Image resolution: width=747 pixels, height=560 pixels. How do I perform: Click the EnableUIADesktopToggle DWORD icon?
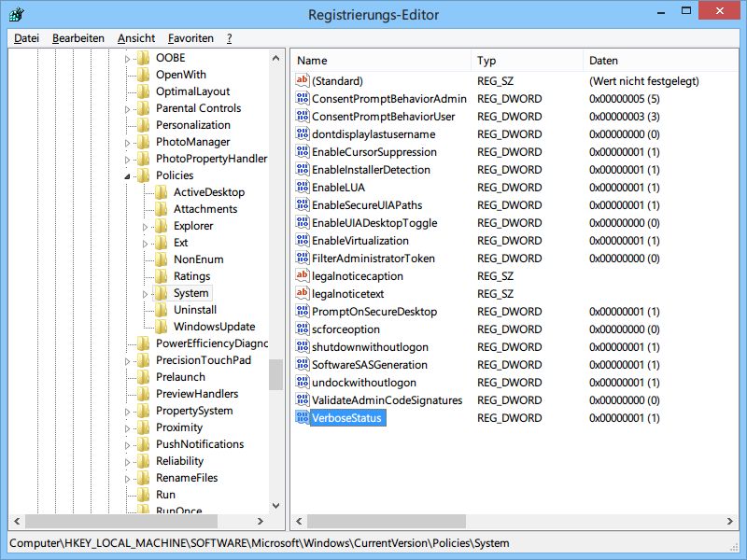302,222
